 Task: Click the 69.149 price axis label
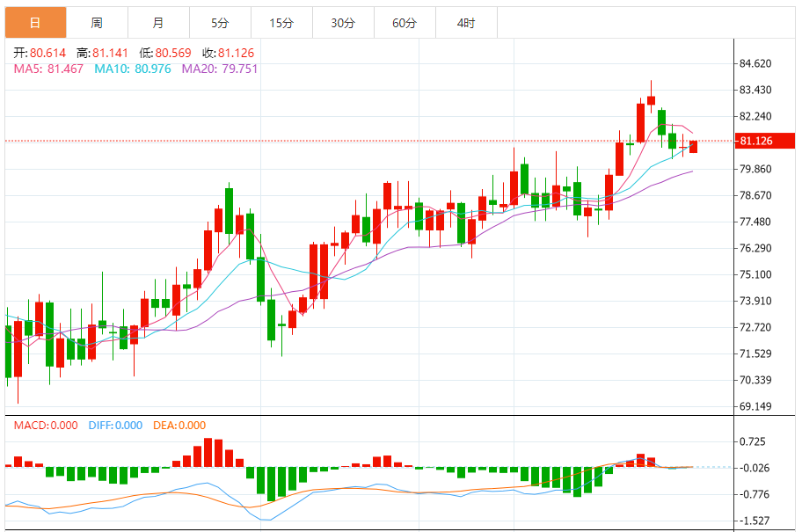coord(755,406)
